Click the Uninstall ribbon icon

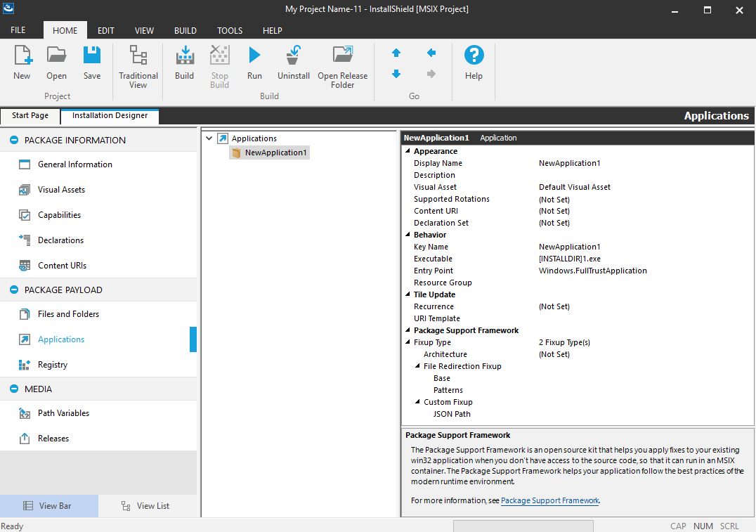(x=294, y=57)
